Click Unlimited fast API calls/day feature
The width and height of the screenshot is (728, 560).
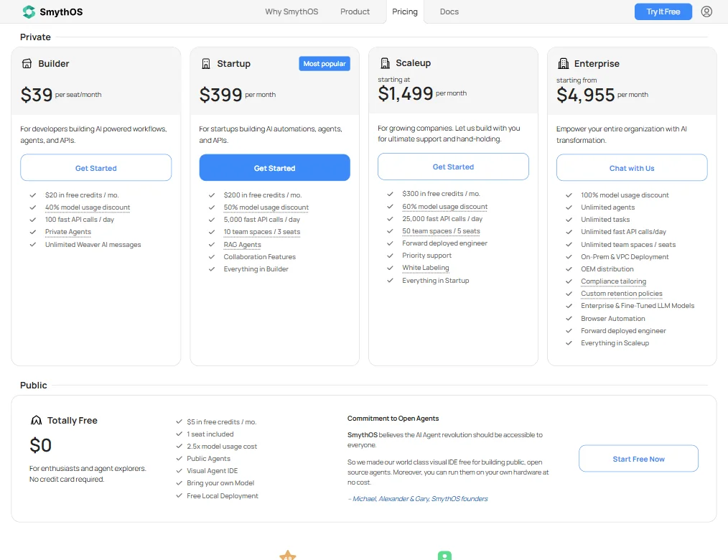tap(623, 232)
